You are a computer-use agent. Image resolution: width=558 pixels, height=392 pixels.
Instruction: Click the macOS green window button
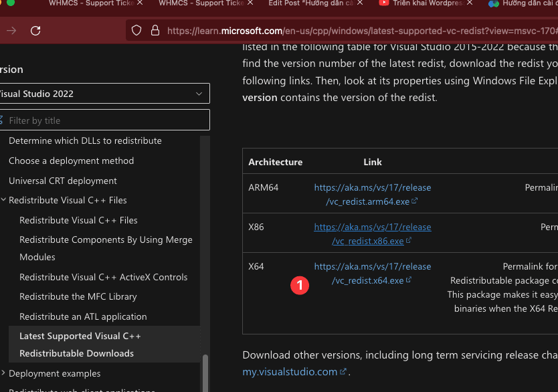(10, 3)
